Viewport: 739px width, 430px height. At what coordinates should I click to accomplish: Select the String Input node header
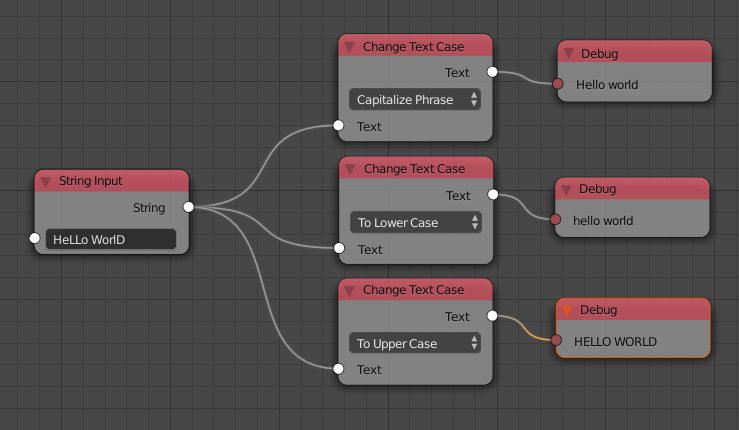tap(112, 181)
